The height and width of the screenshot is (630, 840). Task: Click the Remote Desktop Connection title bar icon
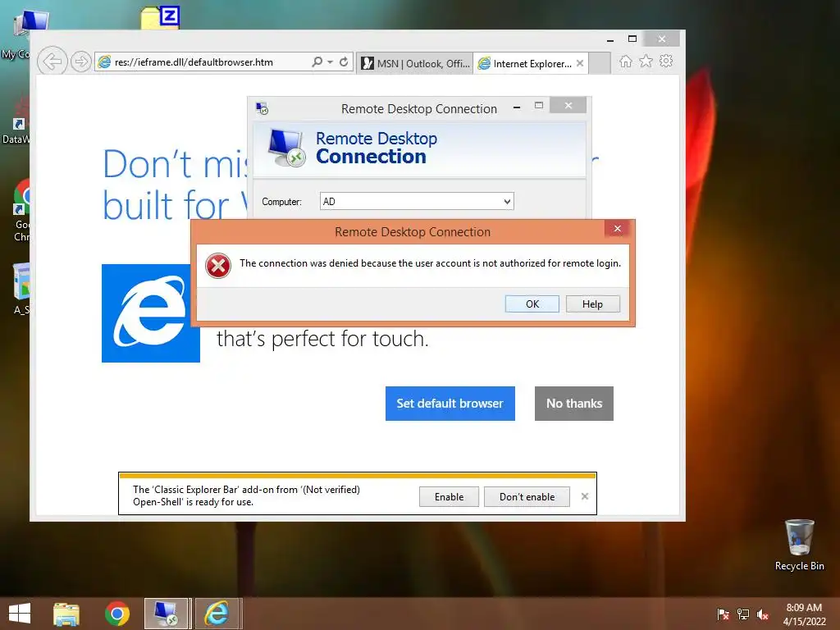tap(262, 109)
